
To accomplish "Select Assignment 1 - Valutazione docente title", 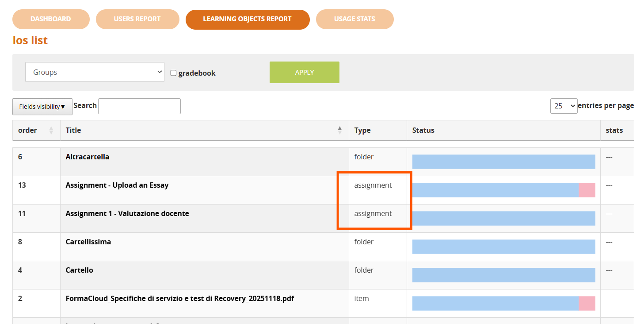I will point(127,213).
